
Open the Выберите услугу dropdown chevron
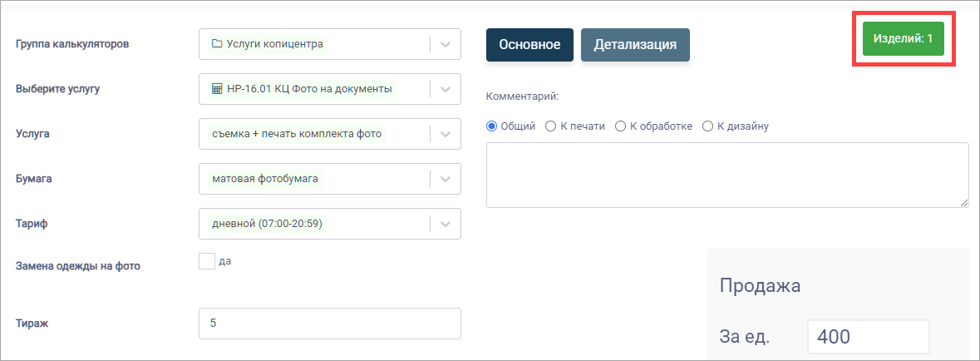coord(446,90)
